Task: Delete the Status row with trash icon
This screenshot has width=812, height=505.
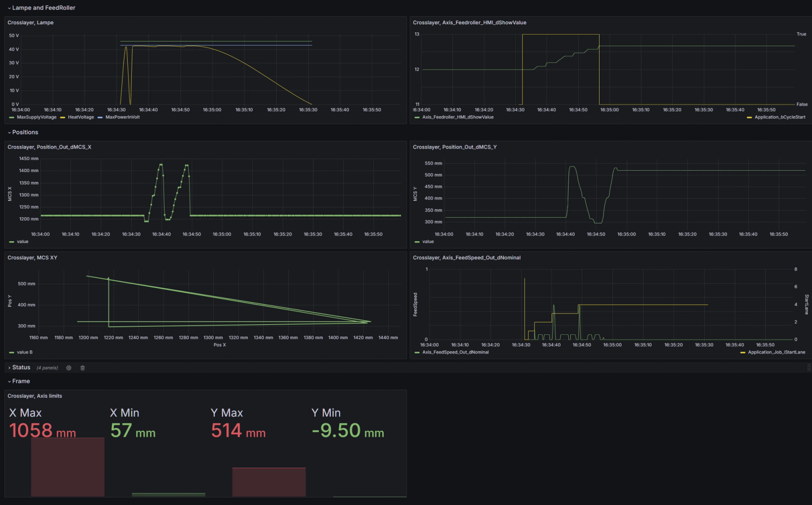Action: (x=83, y=368)
